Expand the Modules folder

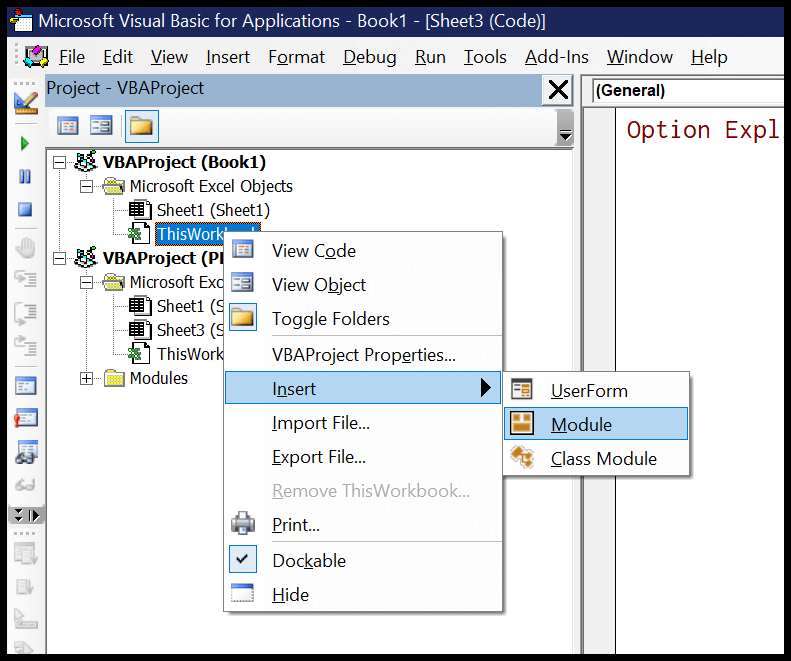click(x=86, y=378)
